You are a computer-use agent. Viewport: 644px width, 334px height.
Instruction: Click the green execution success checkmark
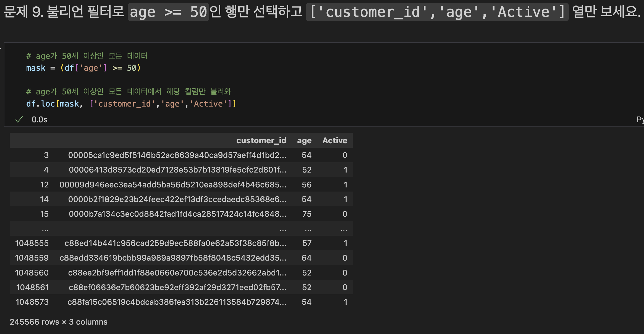(19, 120)
